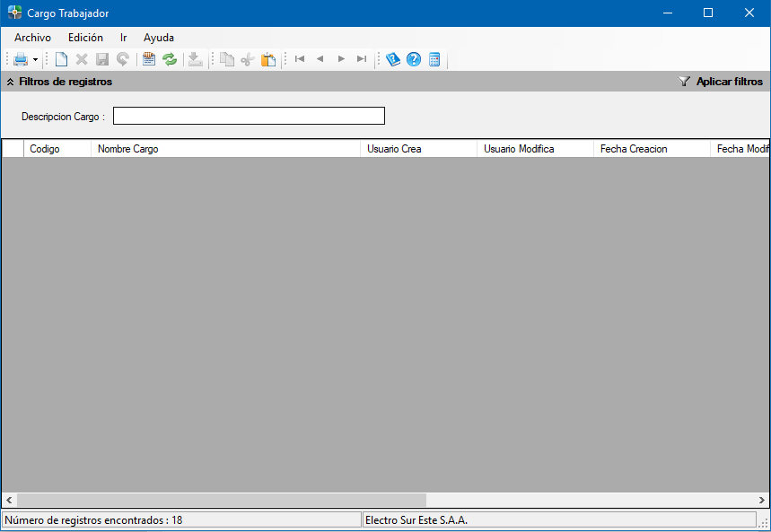Click the horizontal scrollbar thumb
The height and width of the screenshot is (532, 771).
pyautogui.click(x=222, y=500)
